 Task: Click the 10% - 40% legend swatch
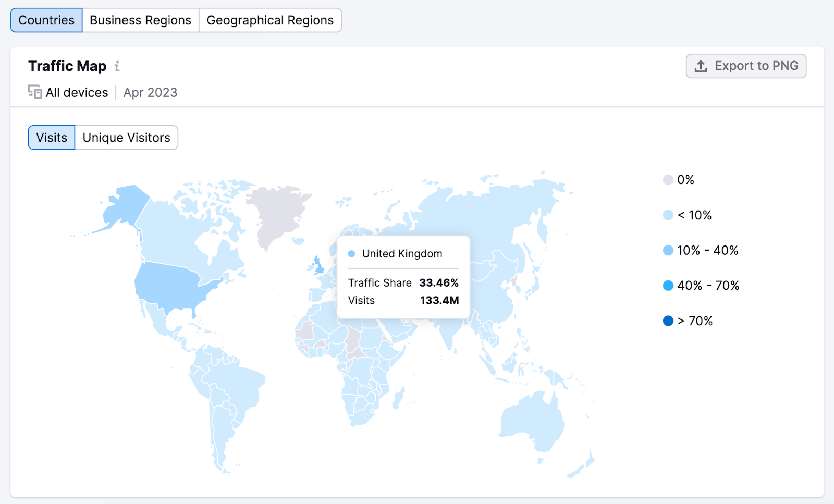coord(668,250)
